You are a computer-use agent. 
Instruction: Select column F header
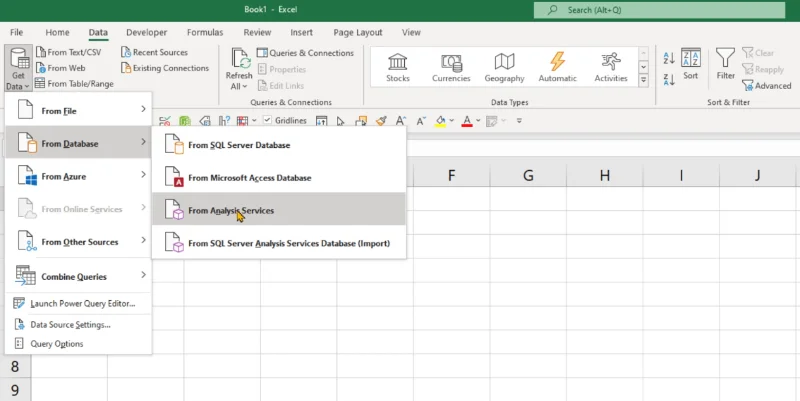(x=452, y=176)
